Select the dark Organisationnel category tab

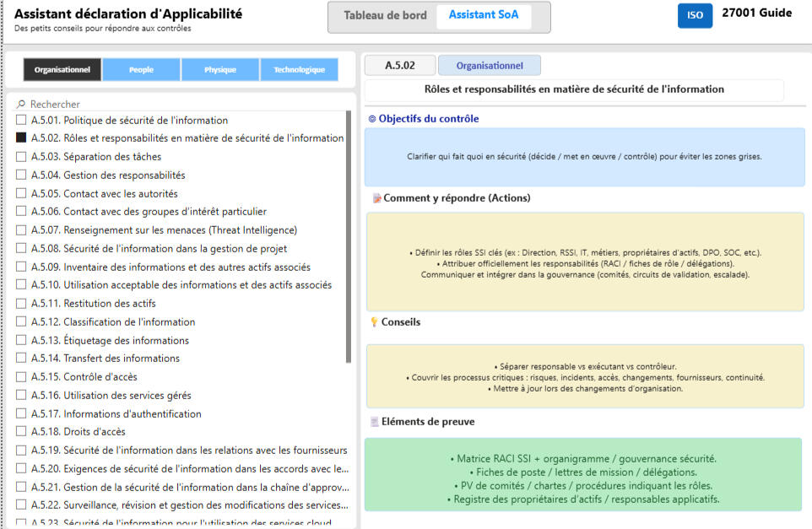[x=62, y=69]
